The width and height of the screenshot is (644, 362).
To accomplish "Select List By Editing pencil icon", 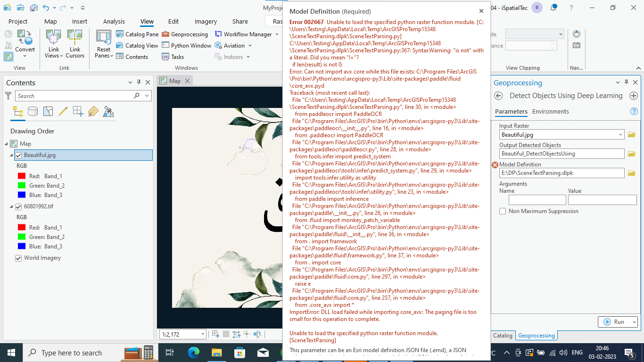I will [x=63, y=111].
